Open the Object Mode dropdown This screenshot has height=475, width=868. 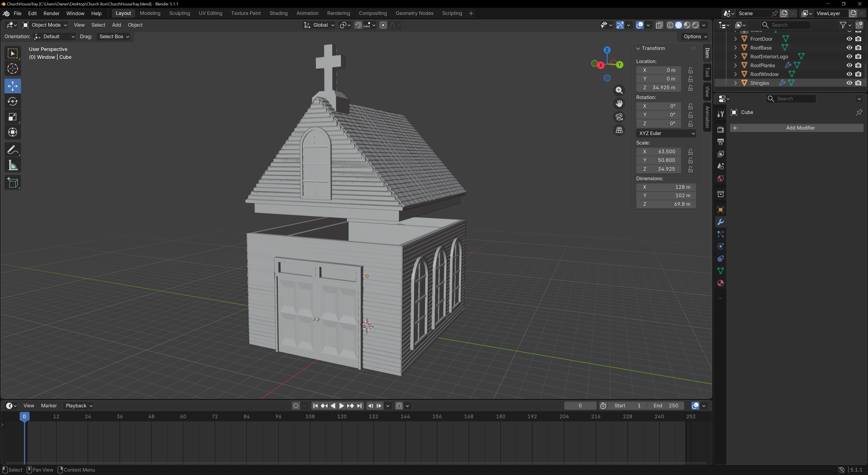(45, 25)
